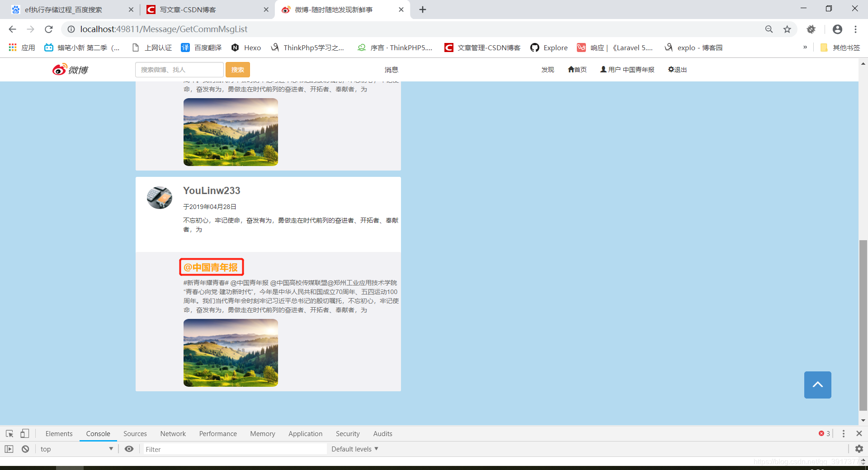Click the highlighted @中国青年报 link
Screen dimensions: 868x470
[x=211, y=267]
